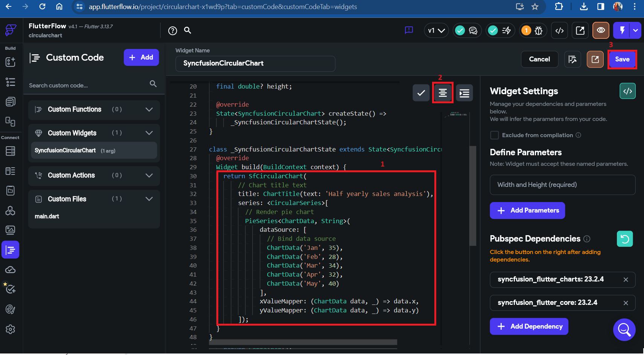Expand the v1 version dropdown

click(x=436, y=31)
